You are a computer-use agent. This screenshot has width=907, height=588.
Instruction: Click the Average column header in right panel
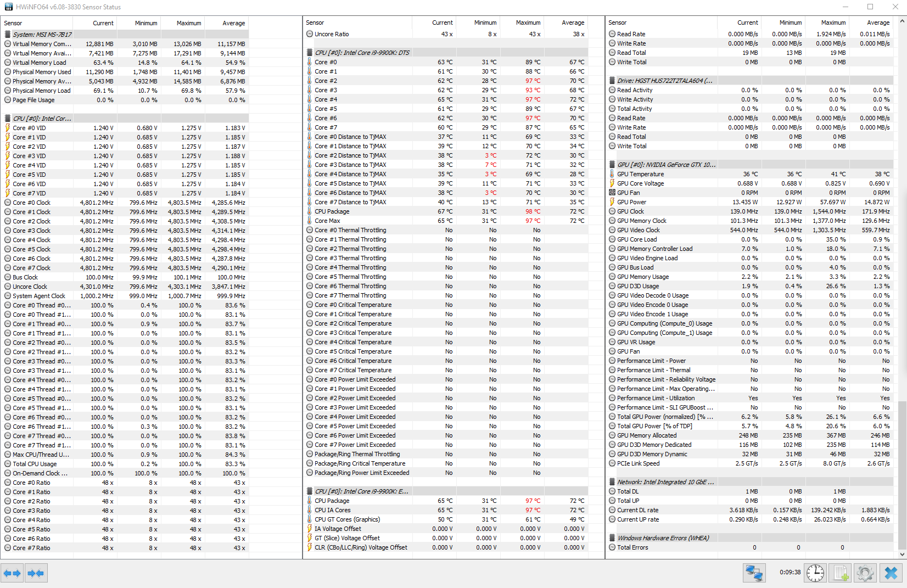pos(871,23)
